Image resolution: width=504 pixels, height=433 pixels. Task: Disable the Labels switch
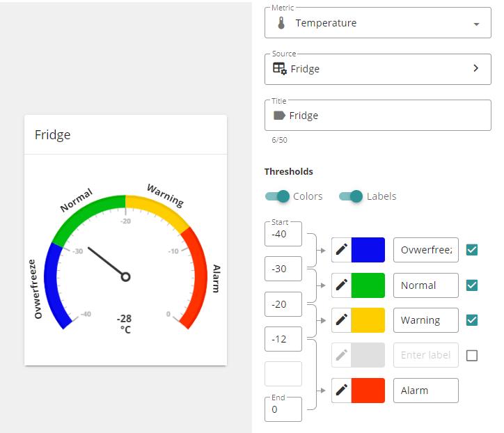[x=351, y=196]
